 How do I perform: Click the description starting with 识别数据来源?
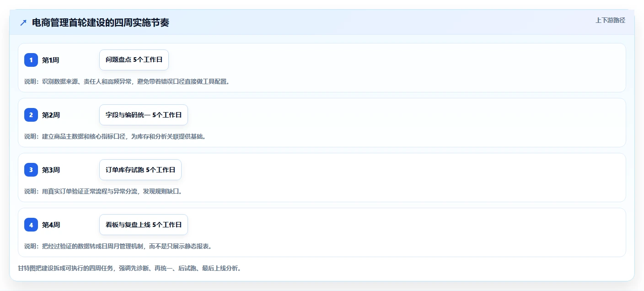pos(127,81)
